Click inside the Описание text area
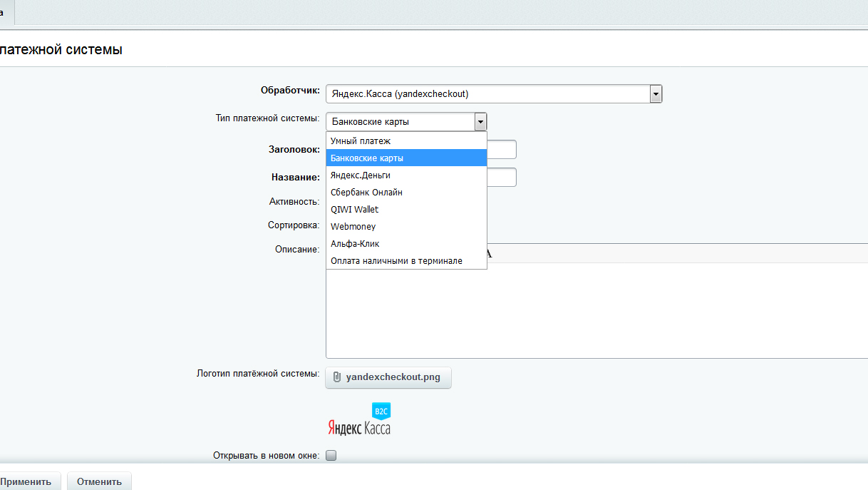 [596, 310]
